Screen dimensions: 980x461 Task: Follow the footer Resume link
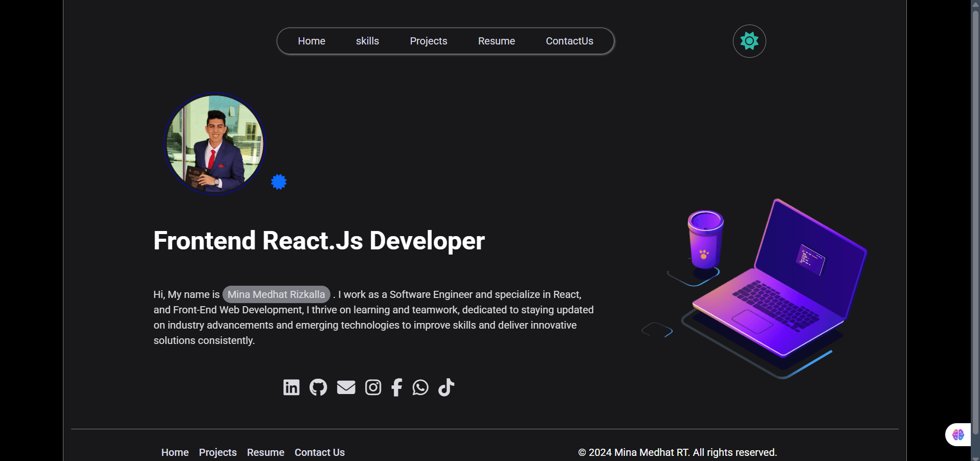[x=265, y=452]
